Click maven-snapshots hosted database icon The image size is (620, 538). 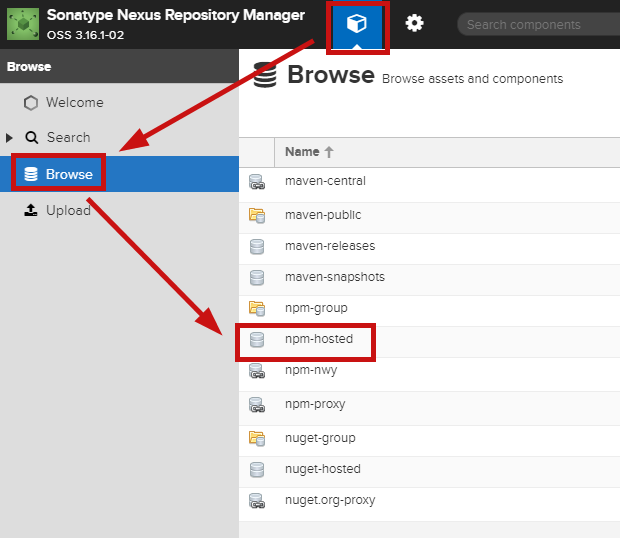point(257,277)
